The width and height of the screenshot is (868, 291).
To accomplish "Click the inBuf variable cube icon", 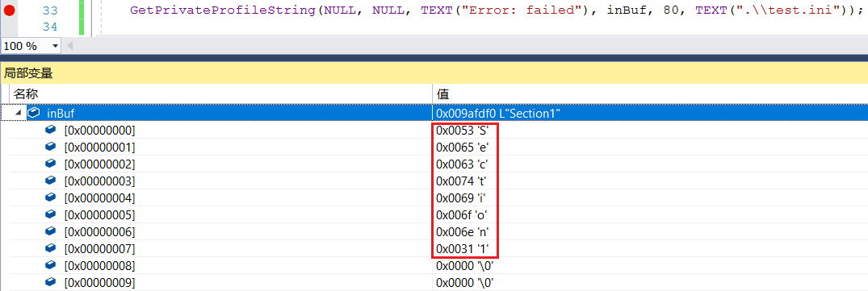I will coord(35,113).
